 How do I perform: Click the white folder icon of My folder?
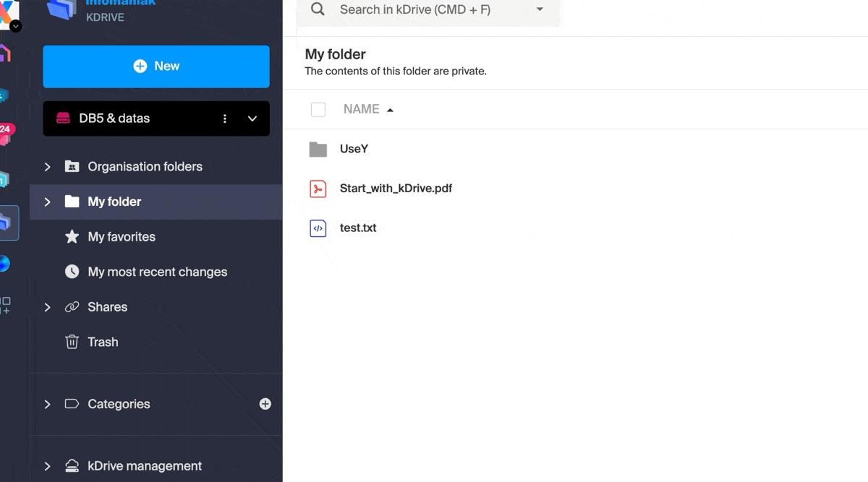click(x=72, y=202)
